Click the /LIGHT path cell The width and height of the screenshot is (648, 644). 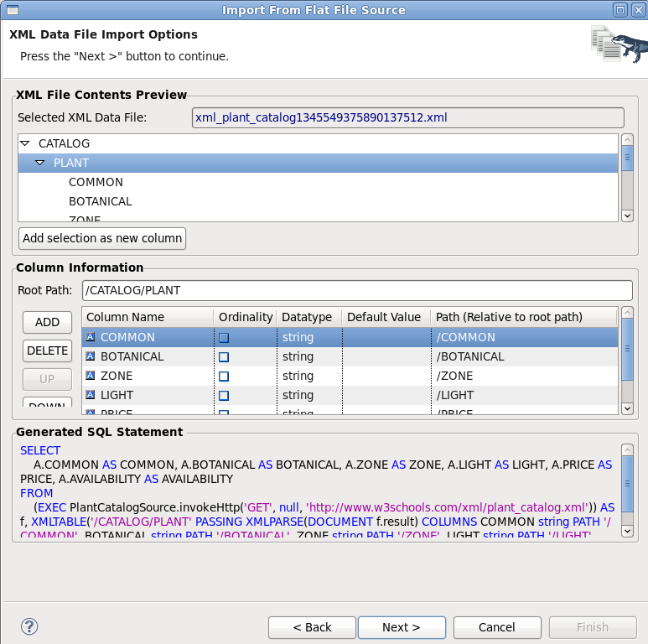[525, 395]
